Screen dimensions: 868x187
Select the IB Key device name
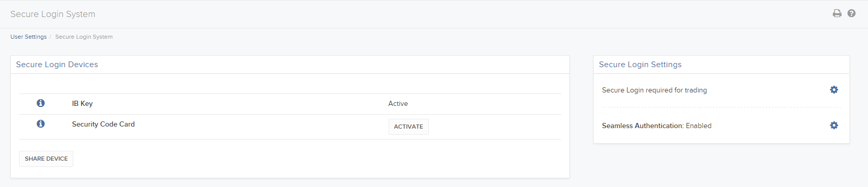(x=82, y=103)
